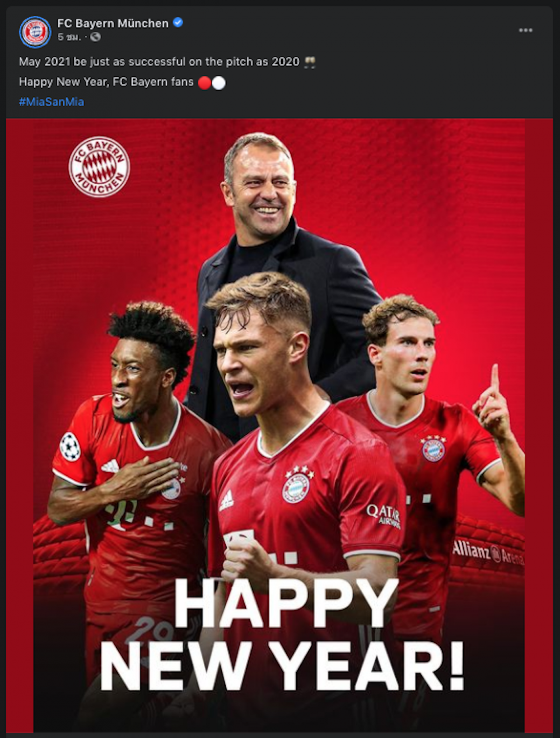
Task: Click the FC Bayern crest in photo
Action: (x=99, y=167)
